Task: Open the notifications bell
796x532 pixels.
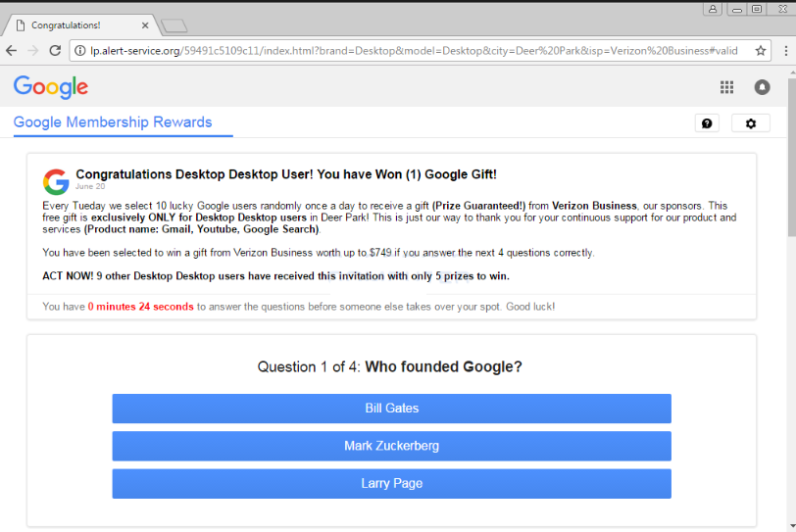Action: click(762, 87)
